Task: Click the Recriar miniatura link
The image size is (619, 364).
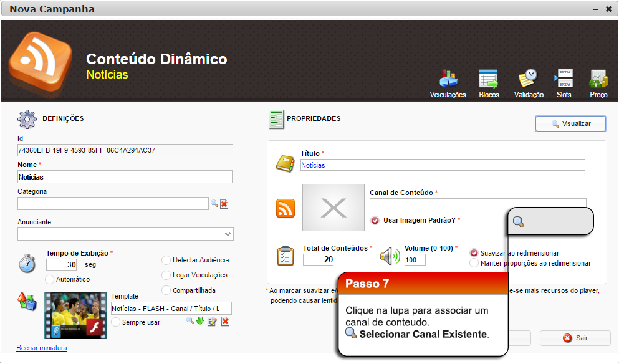Action: pos(41,348)
